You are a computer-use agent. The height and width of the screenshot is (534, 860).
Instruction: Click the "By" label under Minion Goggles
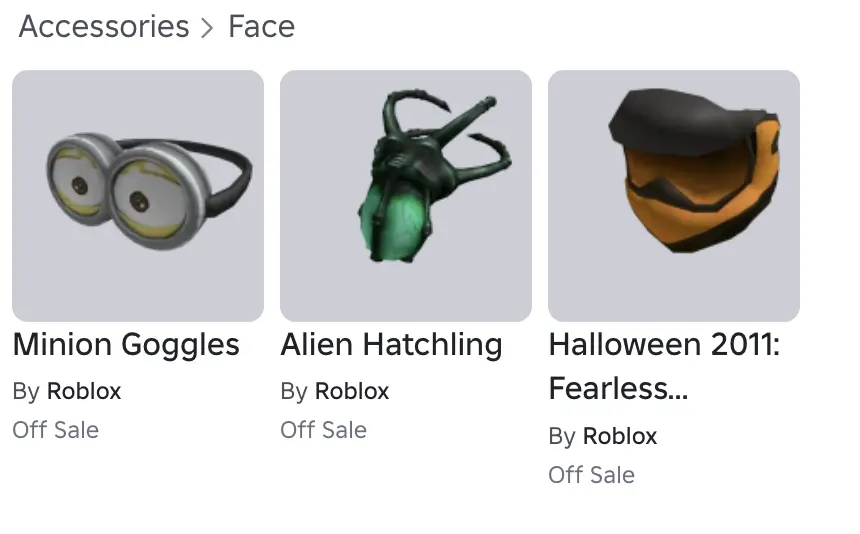click(x=26, y=391)
